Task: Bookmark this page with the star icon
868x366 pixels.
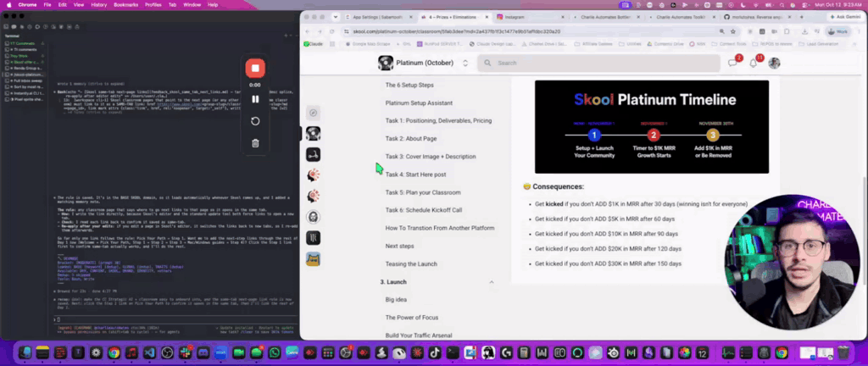Action: point(733,31)
